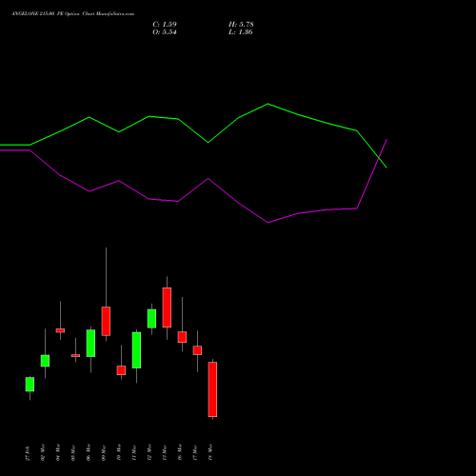
Task: Click the purple indicator line's lowest trough
Action: [x=268, y=223]
